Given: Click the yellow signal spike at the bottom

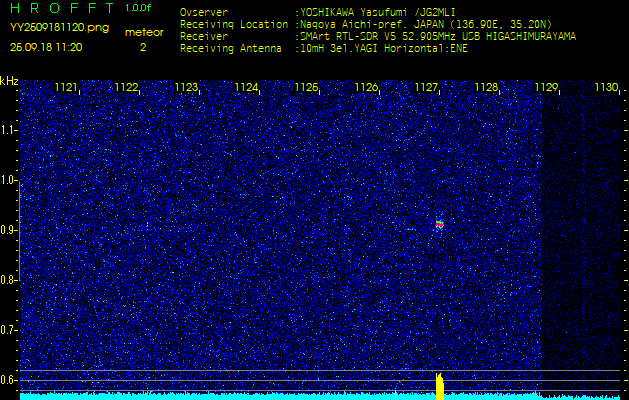Looking at the screenshot, I should coord(439,386).
